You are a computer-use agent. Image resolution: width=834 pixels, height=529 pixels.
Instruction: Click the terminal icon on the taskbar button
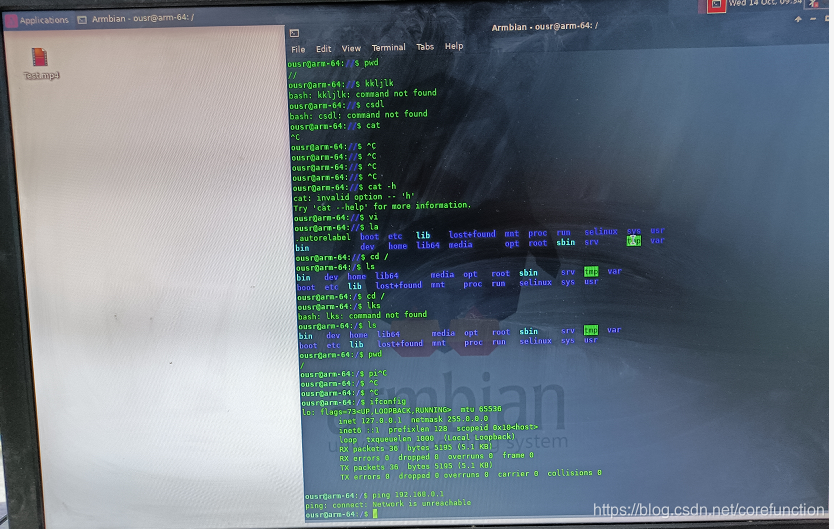82,20
